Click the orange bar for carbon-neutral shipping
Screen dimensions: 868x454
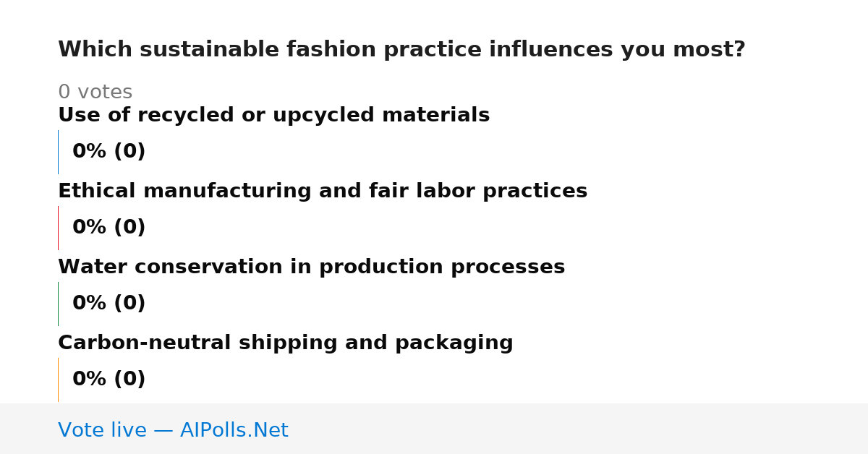pos(58,380)
